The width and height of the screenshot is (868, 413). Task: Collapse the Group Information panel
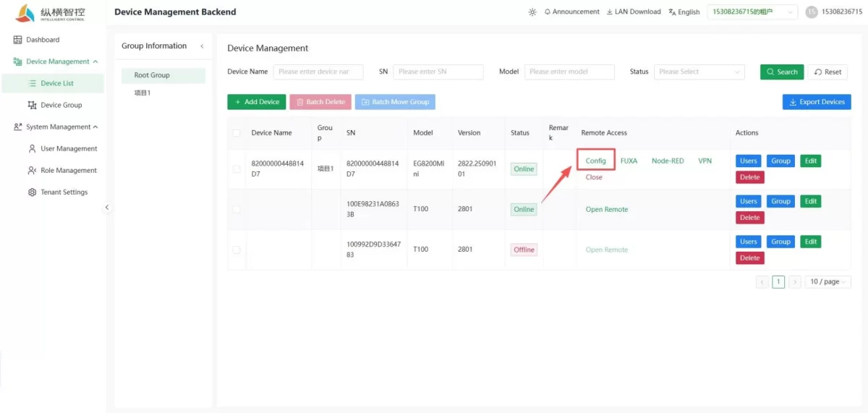[202, 46]
